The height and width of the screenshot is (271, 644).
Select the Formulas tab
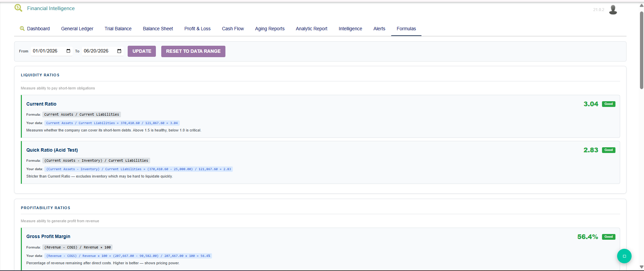tap(406, 29)
